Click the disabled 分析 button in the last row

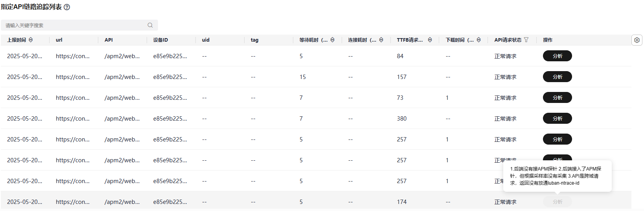557,202
